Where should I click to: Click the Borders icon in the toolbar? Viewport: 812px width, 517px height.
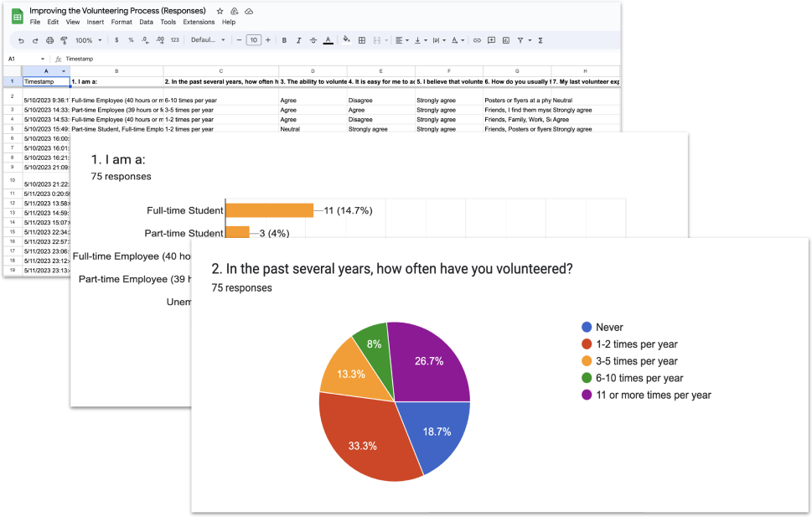(361, 40)
